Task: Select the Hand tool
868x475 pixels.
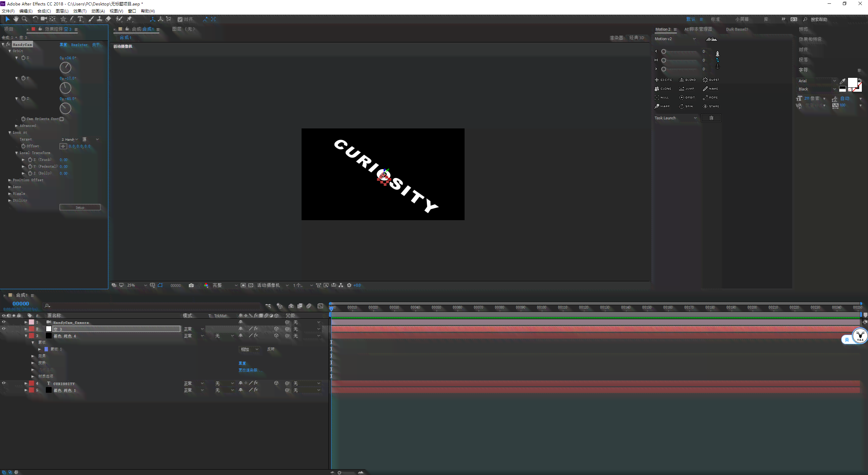Action: point(16,19)
